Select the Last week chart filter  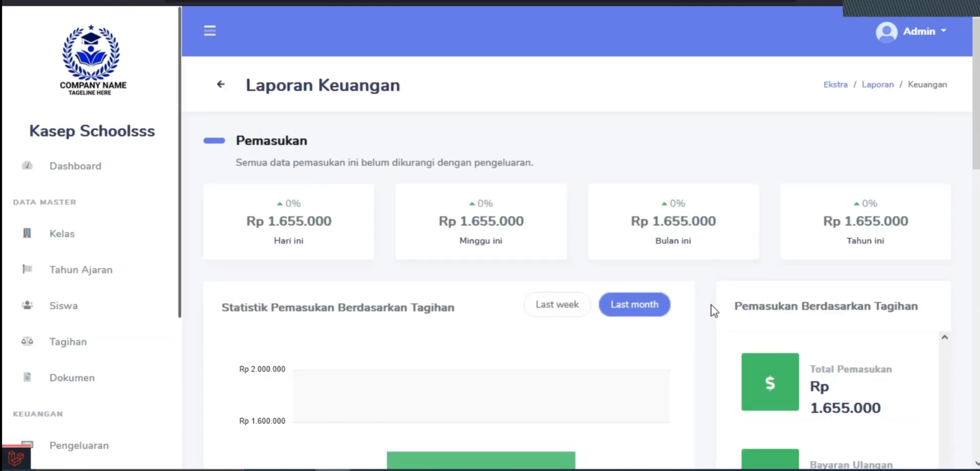click(557, 305)
